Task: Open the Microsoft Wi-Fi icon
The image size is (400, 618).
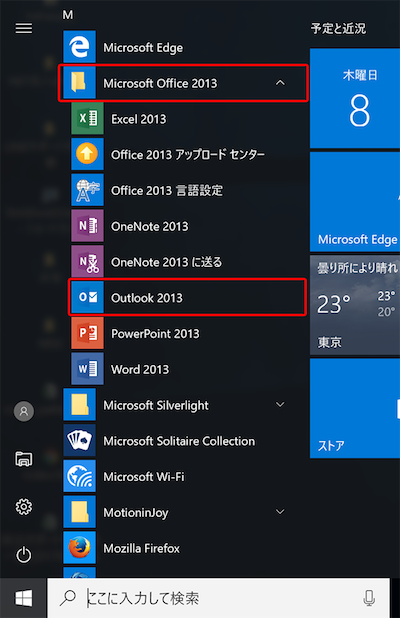Action: tap(79, 477)
